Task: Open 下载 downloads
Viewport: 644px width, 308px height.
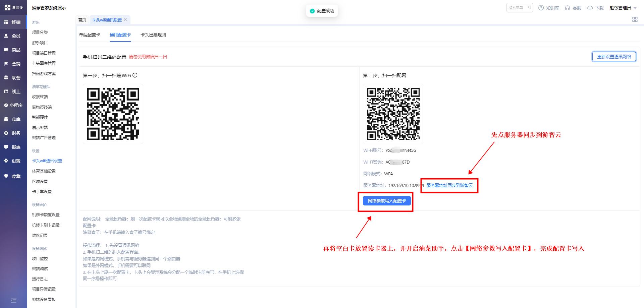Action: (595, 8)
